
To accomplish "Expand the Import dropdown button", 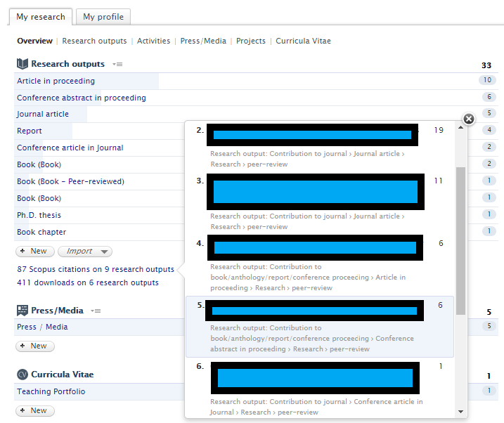I will [85, 251].
